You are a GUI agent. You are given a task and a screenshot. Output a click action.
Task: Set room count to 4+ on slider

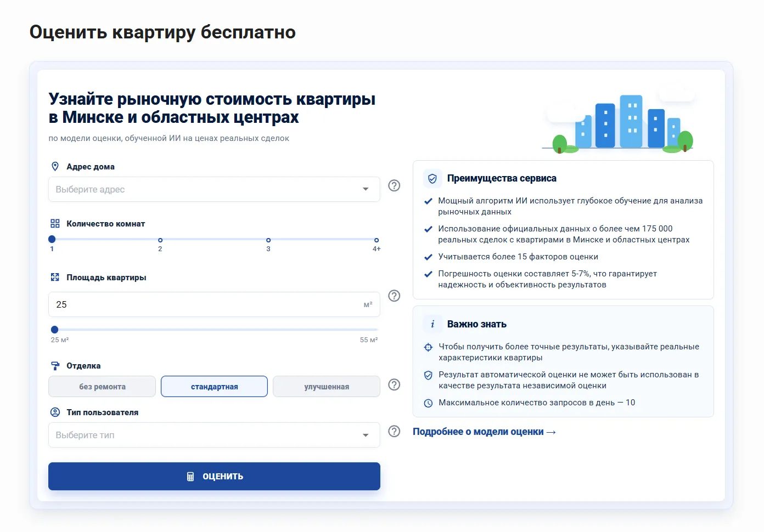377,240
